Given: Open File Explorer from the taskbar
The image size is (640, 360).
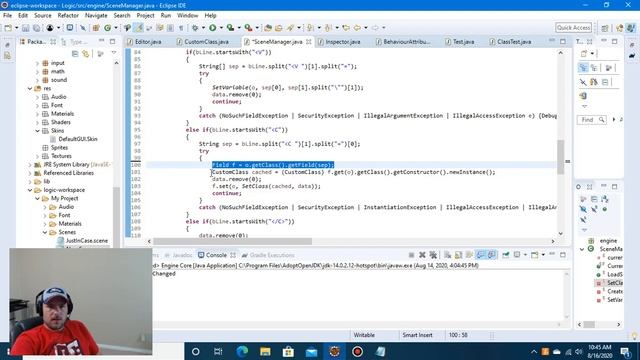Looking at the screenshot, I should click(265, 351).
